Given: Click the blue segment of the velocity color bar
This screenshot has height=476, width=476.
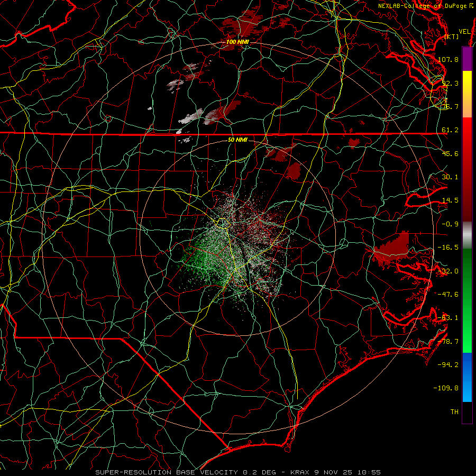Looking at the screenshot, I should [467, 377].
